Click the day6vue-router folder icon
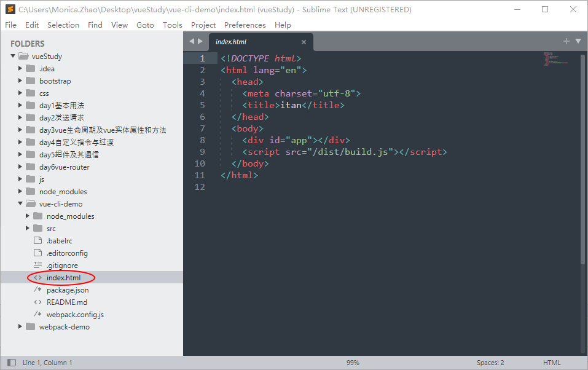The width and height of the screenshot is (588, 370). 30,167
